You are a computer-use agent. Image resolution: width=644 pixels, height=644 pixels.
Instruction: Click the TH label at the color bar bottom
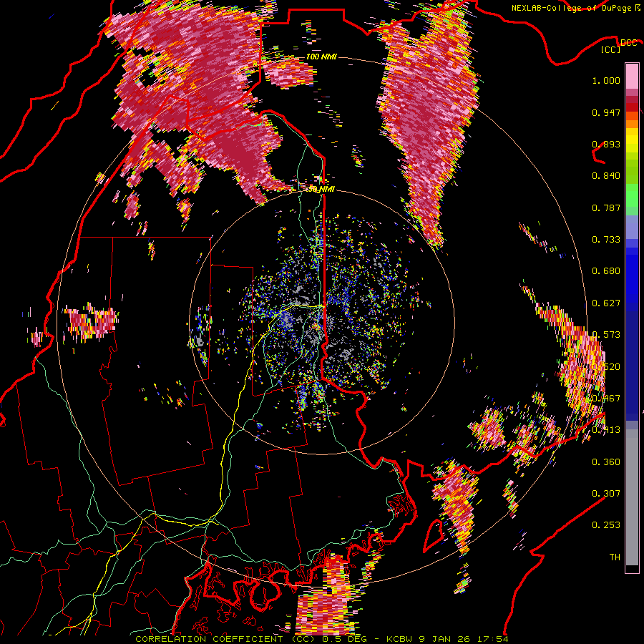[x=615, y=557]
